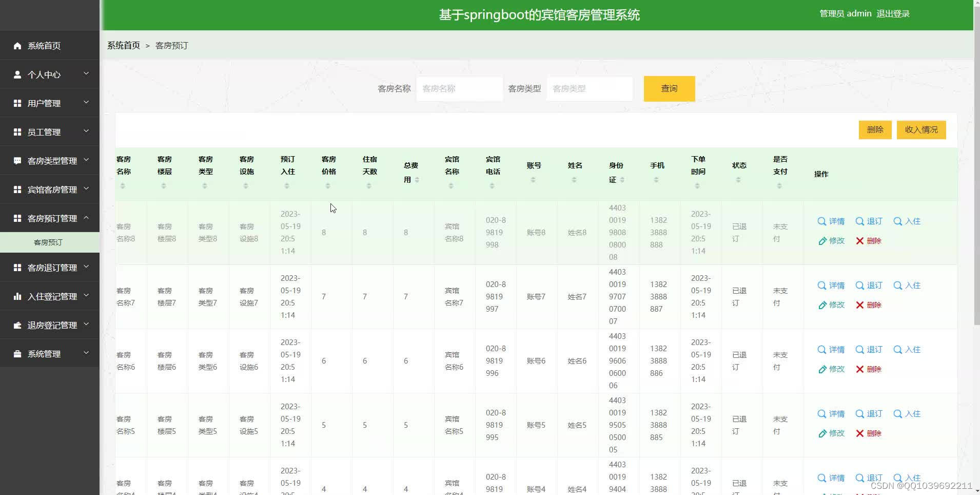Click 退订 for row 客房名称8
Image resolution: width=980 pixels, height=495 pixels.
869,221
